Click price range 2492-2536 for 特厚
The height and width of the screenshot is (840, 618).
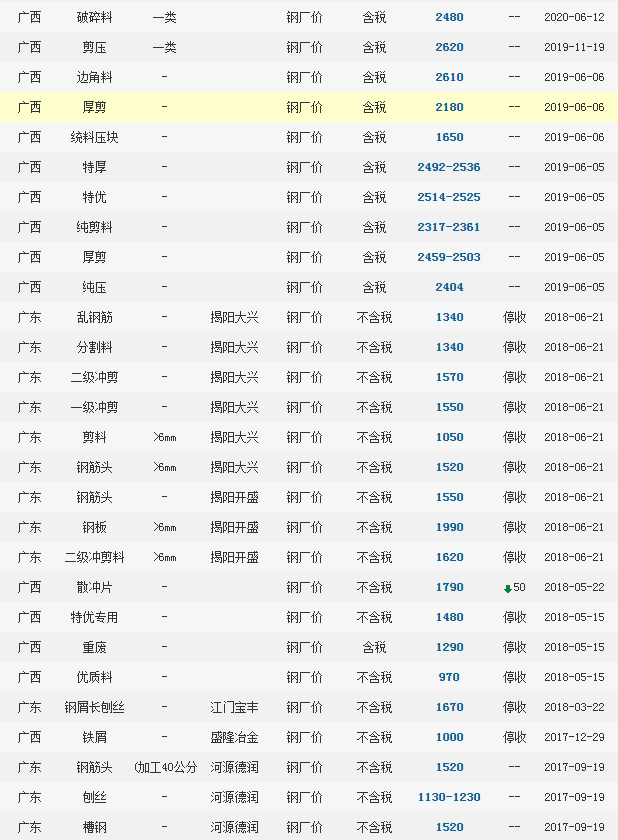click(x=449, y=167)
